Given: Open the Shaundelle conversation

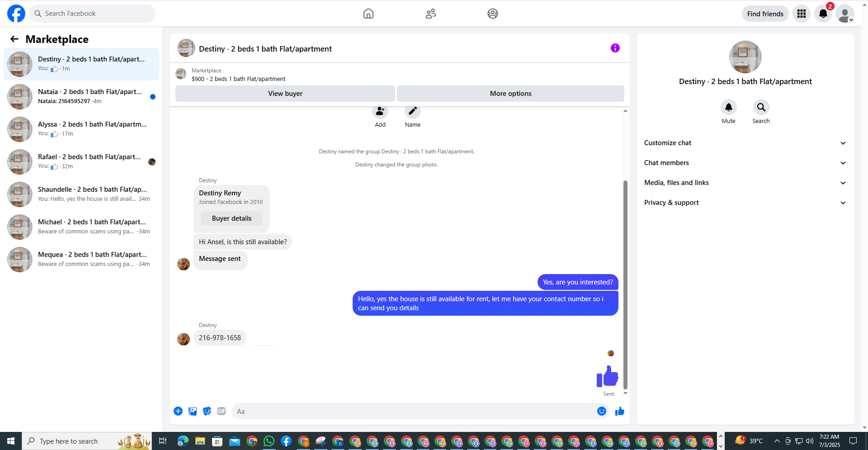Looking at the screenshot, I should click(81, 194).
